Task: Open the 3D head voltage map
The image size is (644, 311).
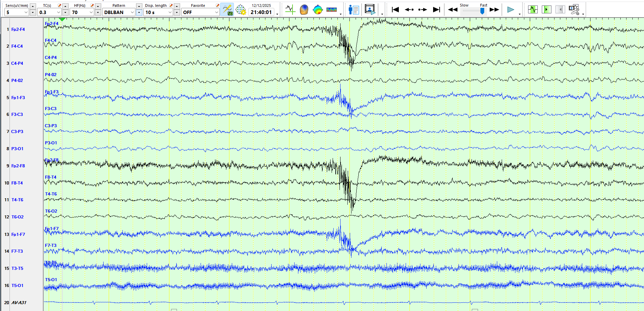Action: 304,10
